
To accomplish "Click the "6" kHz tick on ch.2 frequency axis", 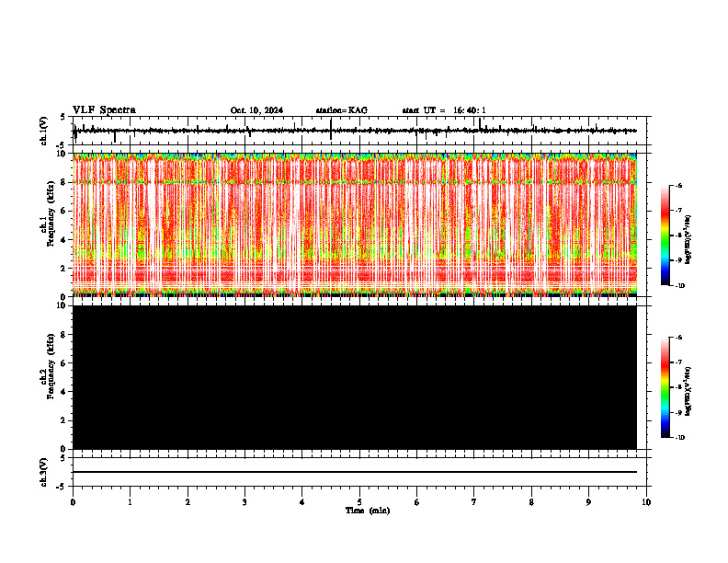I will point(63,363).
